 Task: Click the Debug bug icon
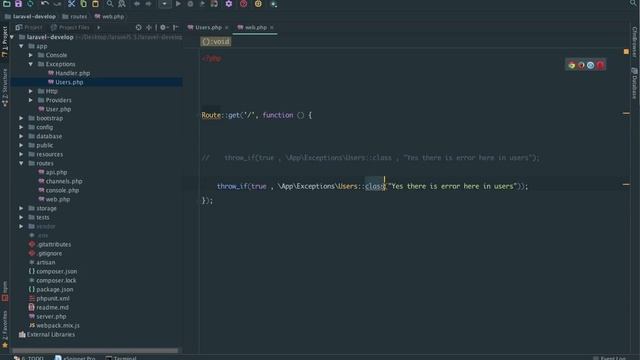tap(190, 4)
